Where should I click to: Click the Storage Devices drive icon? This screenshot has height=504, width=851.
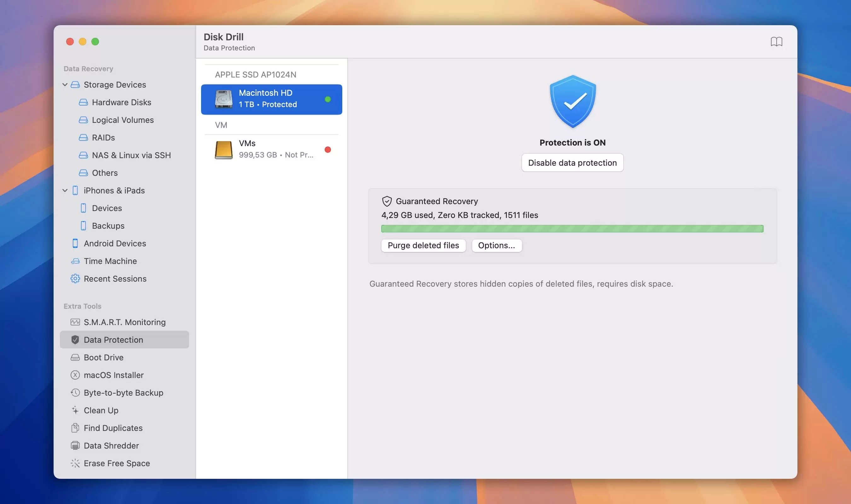point(75,84)
